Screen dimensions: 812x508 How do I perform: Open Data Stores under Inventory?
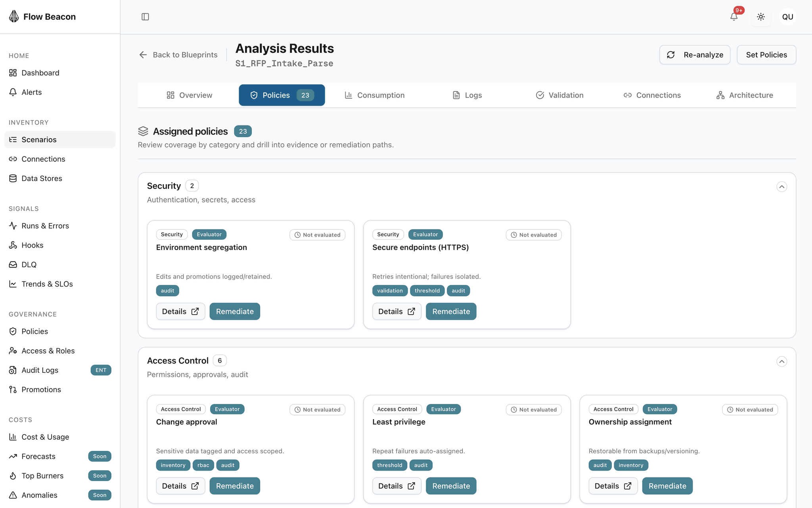click(x=42, y=178)
